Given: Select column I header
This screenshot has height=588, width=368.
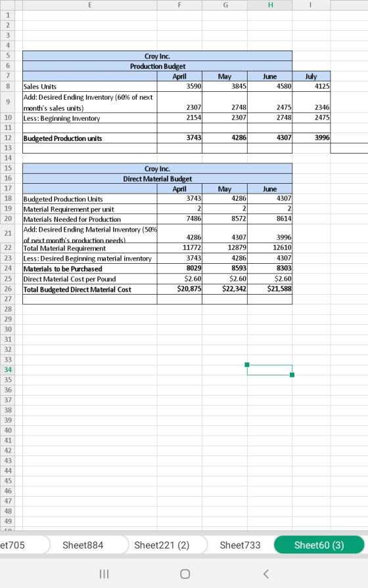Looking at the screenshot, I should pyautogui.click(x=311, y=5).
